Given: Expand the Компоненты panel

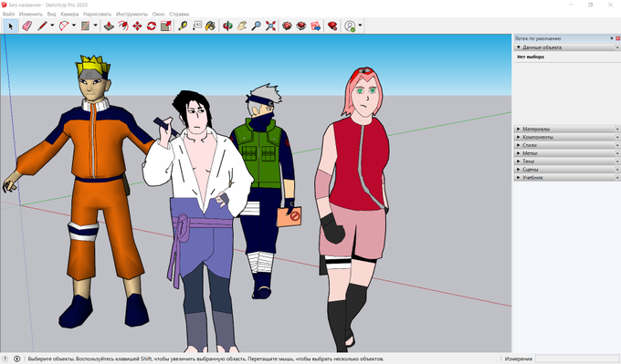Looking at the screenshot, I should (x=518, y=137).
